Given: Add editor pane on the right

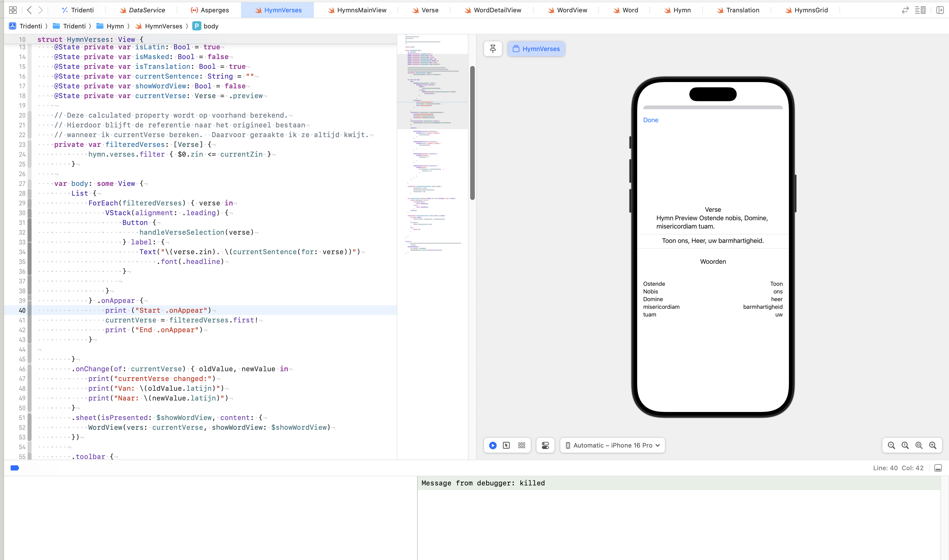Looking at the screenshot, I should [x=940, y=10].
